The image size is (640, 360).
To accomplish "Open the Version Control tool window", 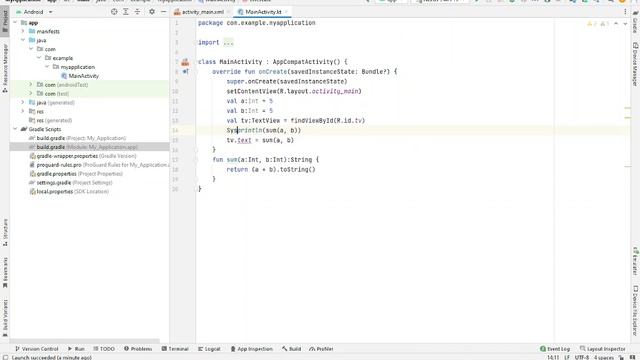I will [x=37, y=349].
